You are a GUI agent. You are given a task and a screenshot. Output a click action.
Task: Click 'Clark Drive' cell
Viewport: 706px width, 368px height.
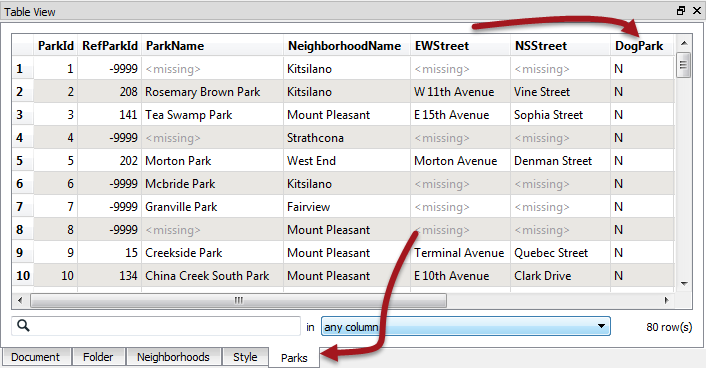pyautogui.click(x=560, y=276)
